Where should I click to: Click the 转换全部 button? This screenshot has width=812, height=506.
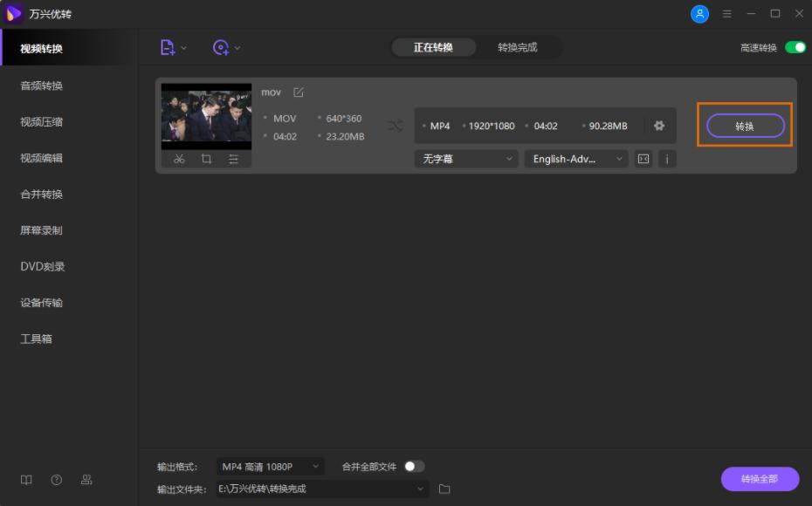[759, 480]
